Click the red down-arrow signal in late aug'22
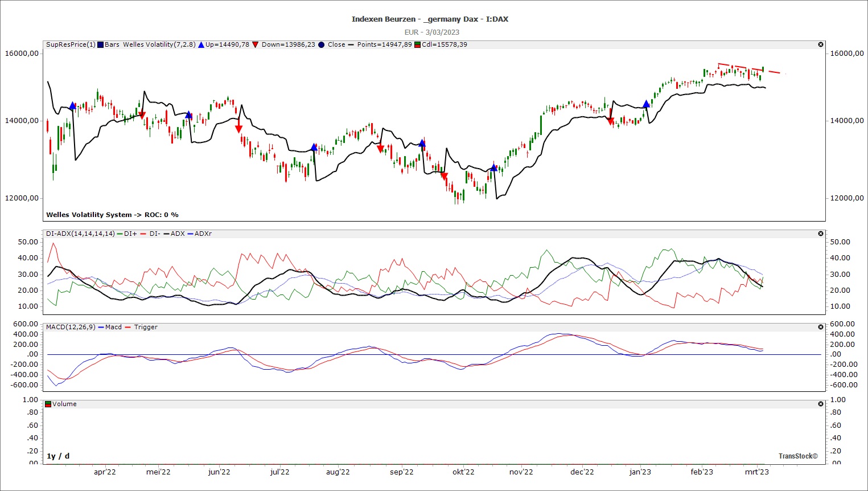868x491 pixels. 380,149
